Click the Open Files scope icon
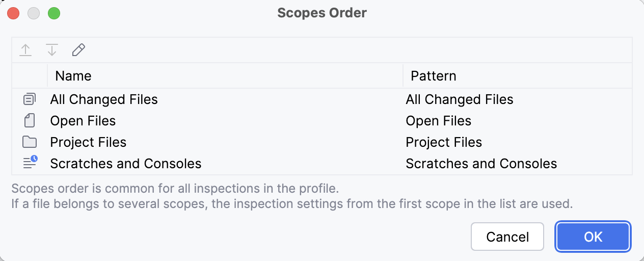The width and height of the screenshot is (644, 261). point(30,121)
